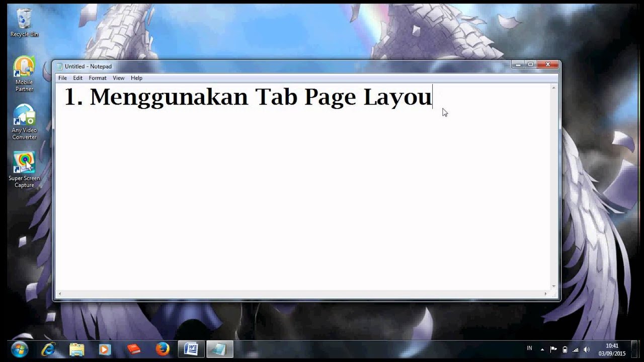
Task: Open the Help menu in Notepad
Action: click(136, 78)
